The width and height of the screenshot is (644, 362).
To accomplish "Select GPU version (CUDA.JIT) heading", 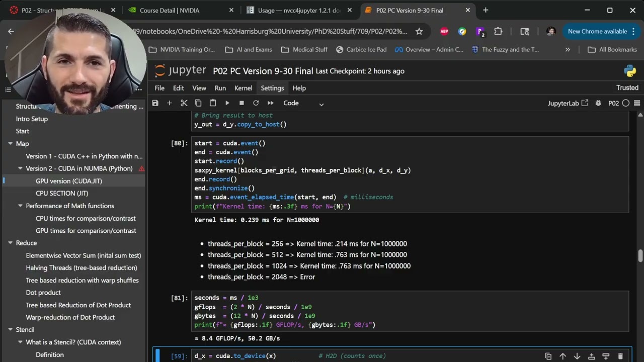I will 69,181.
